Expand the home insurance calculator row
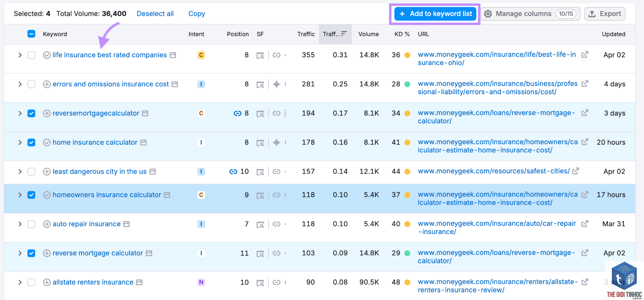This screenshot has width=644, height=300. click(x=20, y=143)
